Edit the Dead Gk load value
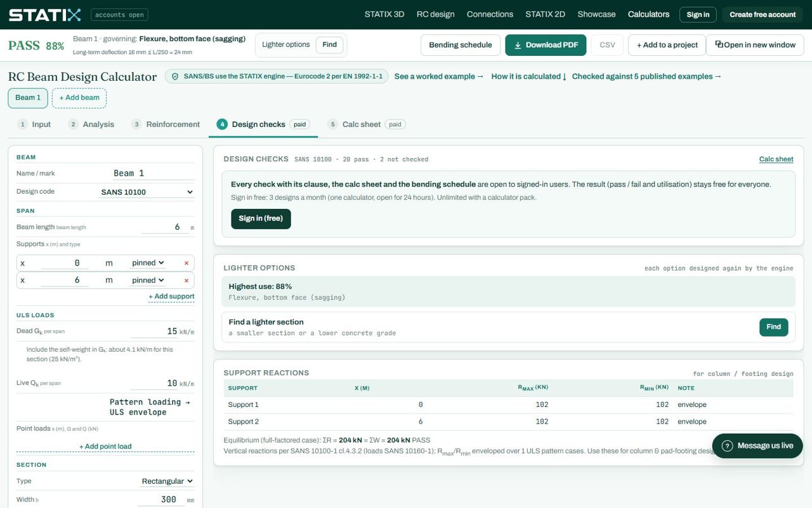 [x=155, y=331]
